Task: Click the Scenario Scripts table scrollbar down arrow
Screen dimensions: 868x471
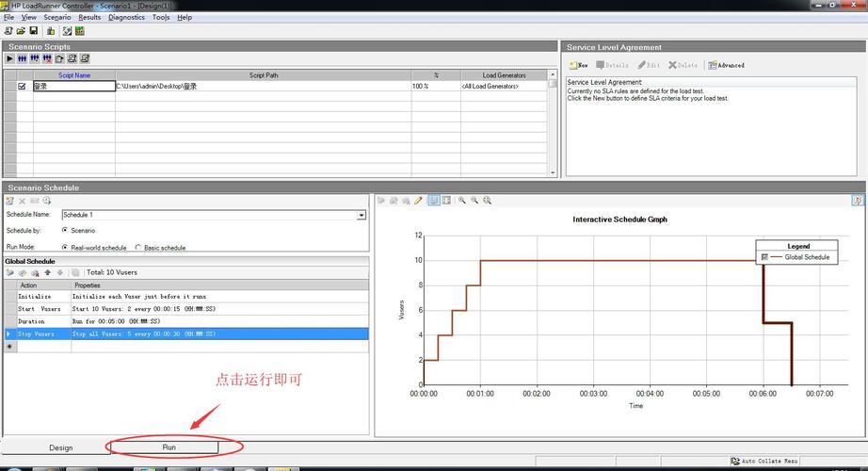Action: (x=553, y=173)
